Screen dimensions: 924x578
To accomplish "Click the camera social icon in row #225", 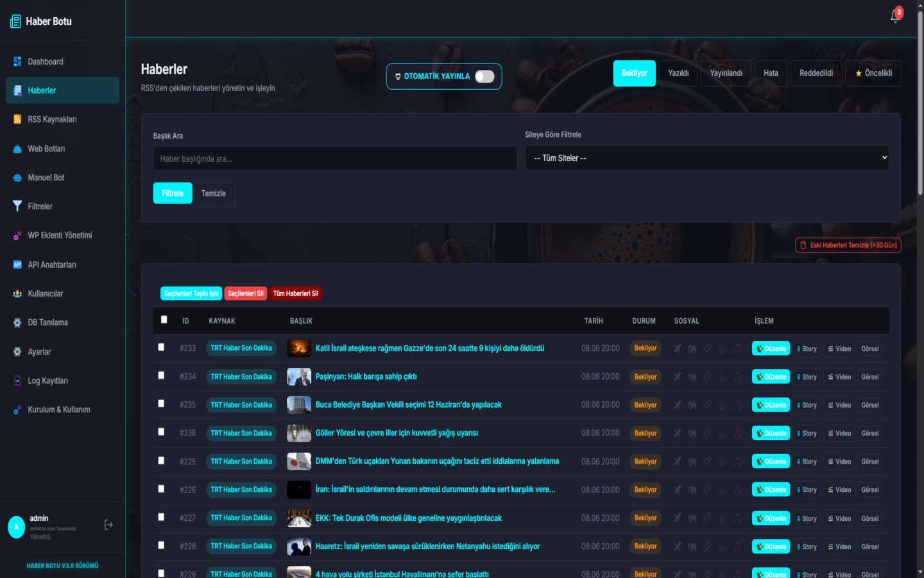I will pyautogui.click(x=722, y=462).
